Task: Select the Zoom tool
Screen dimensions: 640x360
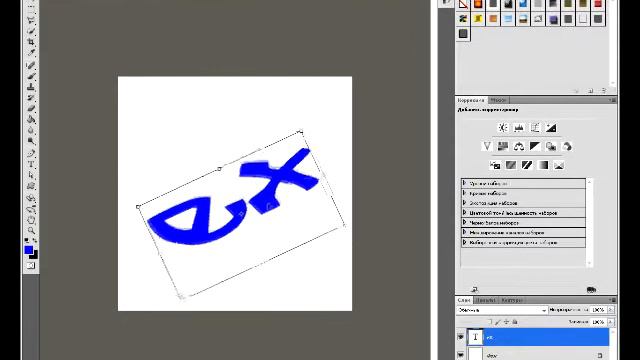Action: click(x=31, y=231)
